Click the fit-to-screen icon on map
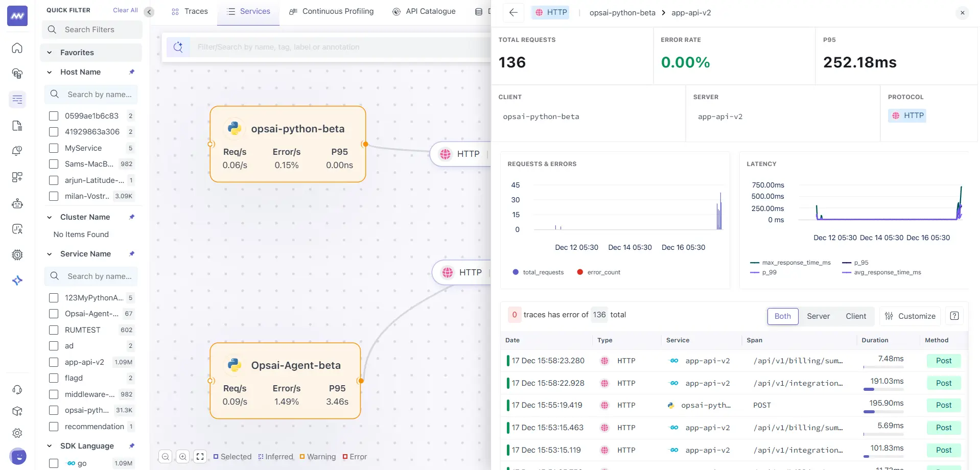The width and height of the screenshot is (980, 470). (200, 457)
